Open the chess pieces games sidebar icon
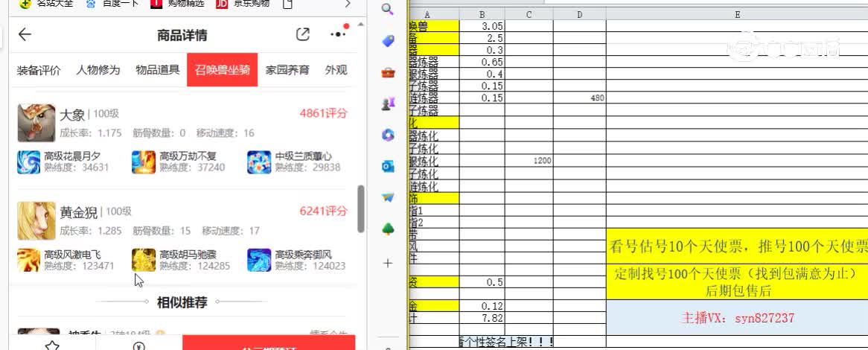 point(388,103)
